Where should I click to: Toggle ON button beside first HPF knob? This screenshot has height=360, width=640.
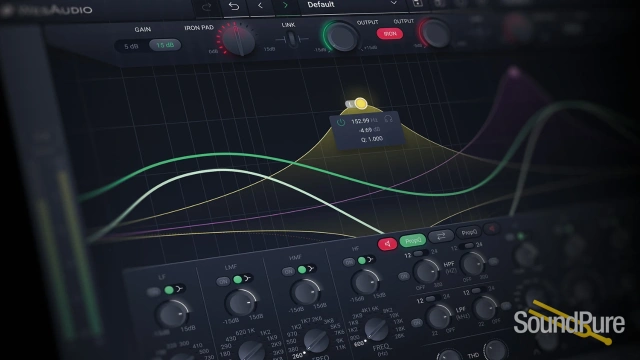coord(403,277)
